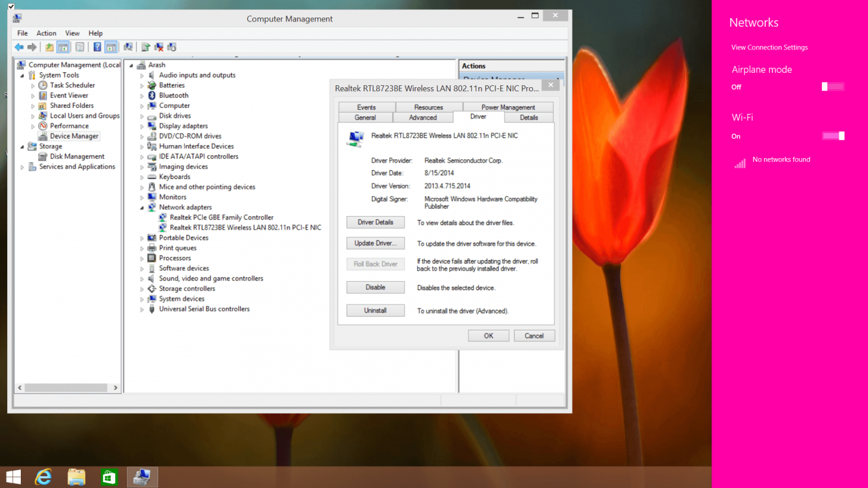Click the Realtek PCIe GBE adapter icon
868x488 pixels.
click(163, 218)
